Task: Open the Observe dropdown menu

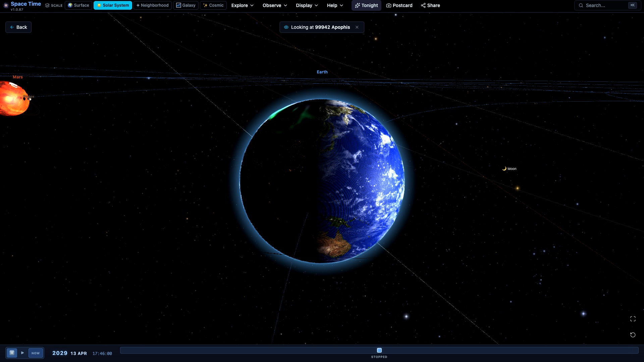Action: pos(275,5)
